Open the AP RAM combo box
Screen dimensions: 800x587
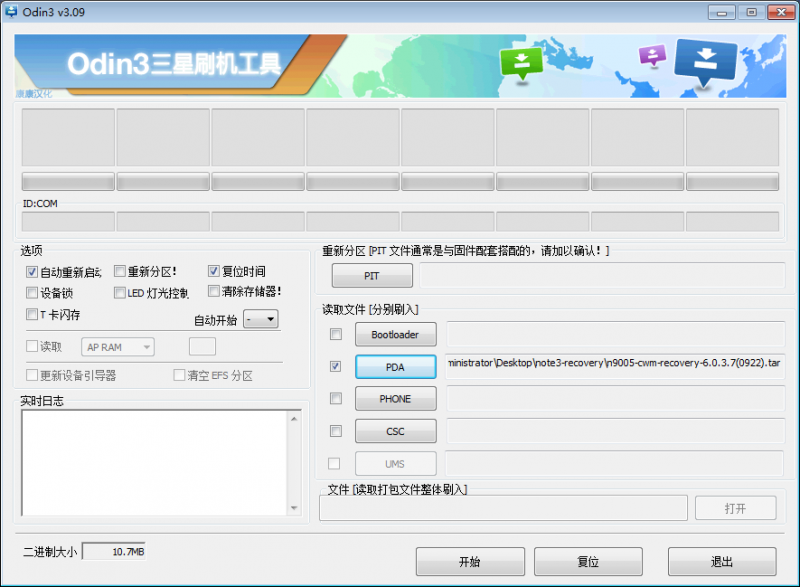118,347
